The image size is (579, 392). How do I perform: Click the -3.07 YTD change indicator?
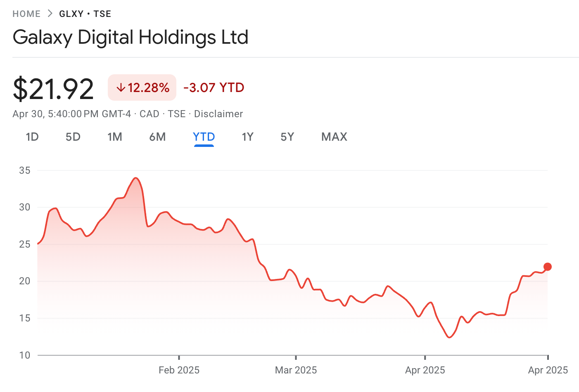tap(214, 87)
